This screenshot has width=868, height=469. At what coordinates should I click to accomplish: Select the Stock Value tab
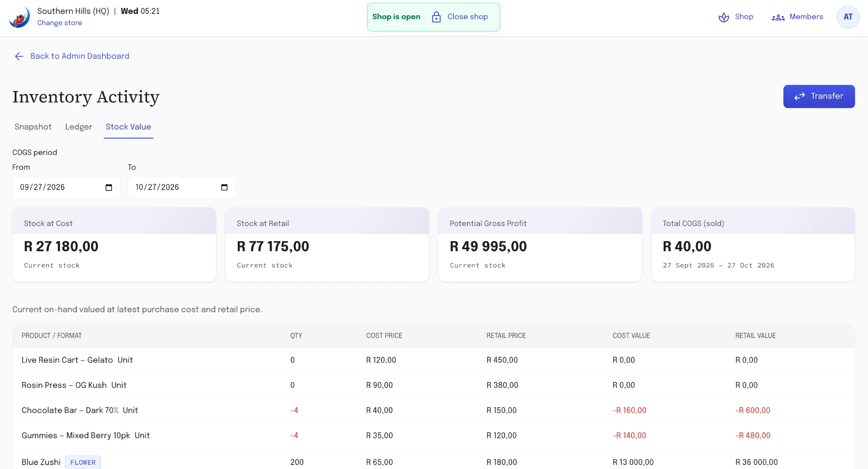point(128,127)
